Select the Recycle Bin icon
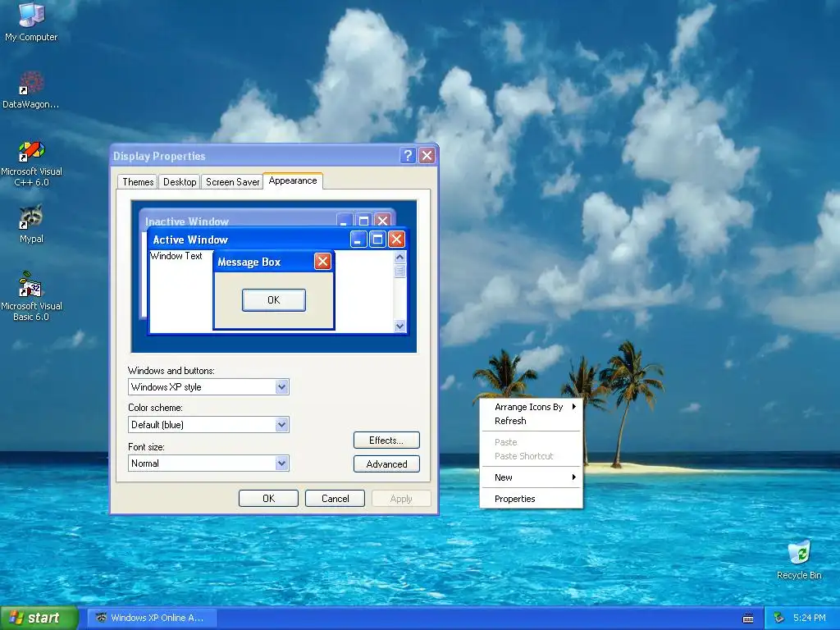 [x=799, y=560]
